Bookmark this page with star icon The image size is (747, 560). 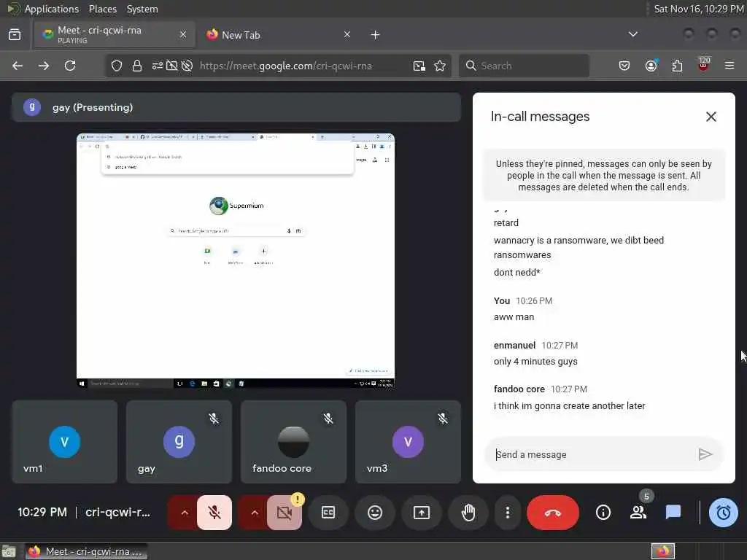pos(440,66)
